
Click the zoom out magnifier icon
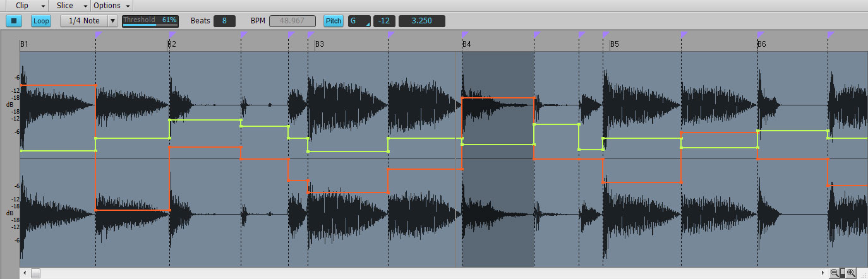click(x=835, y=273)
